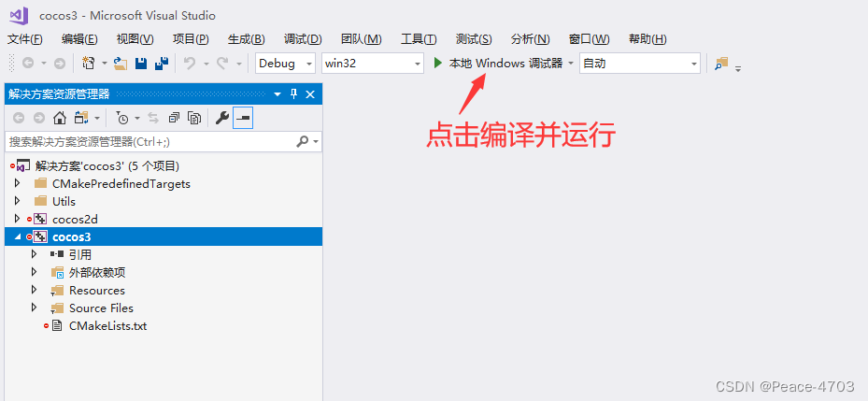This screenshot has height=401, width=868.
Task: Click the Solution Explorer search field
Action: pos(149,142)
